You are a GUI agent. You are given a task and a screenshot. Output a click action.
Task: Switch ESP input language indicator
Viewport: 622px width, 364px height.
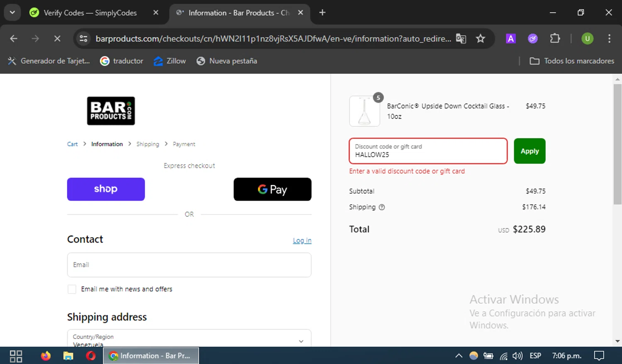535,356
